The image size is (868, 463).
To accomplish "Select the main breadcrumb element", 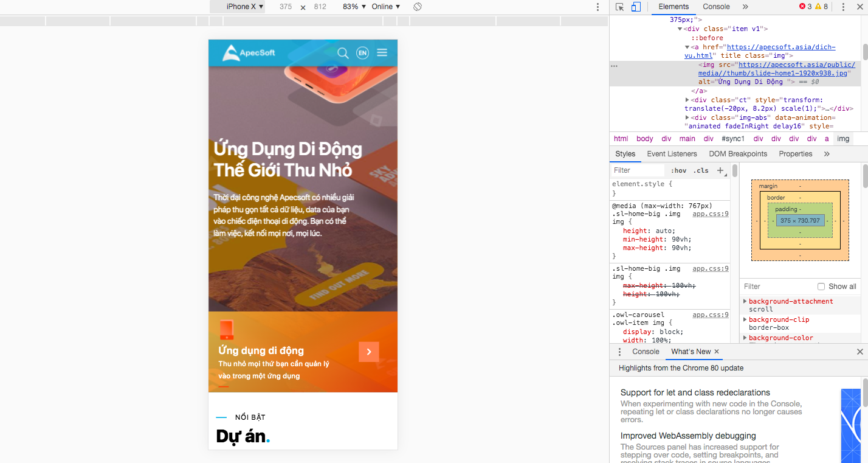I will coord(687,139).
